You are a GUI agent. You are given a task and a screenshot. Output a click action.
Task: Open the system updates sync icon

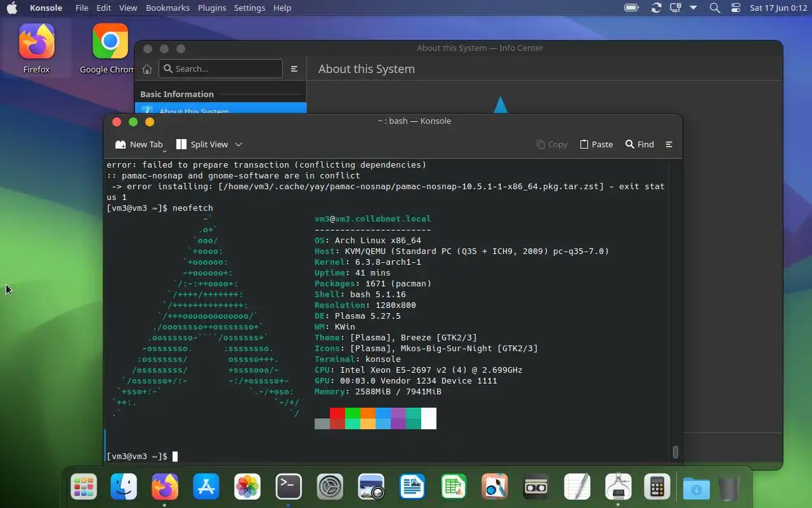(x=657, y=8)
